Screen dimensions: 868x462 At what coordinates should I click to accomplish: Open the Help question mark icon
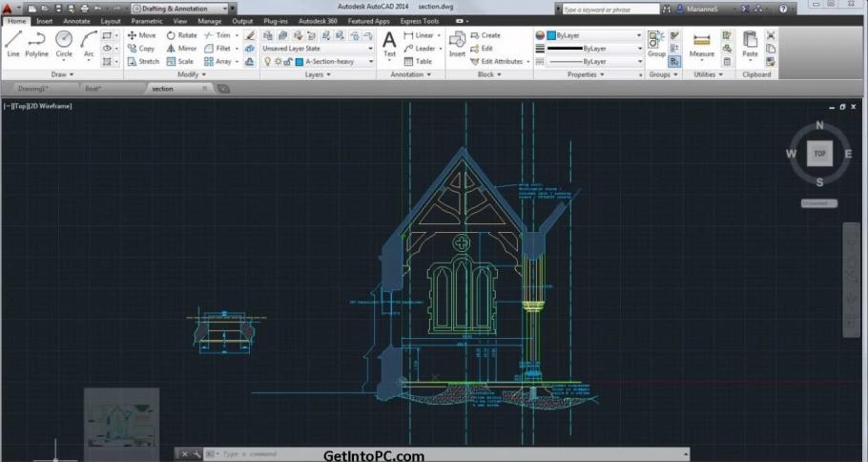pos(783,9)
